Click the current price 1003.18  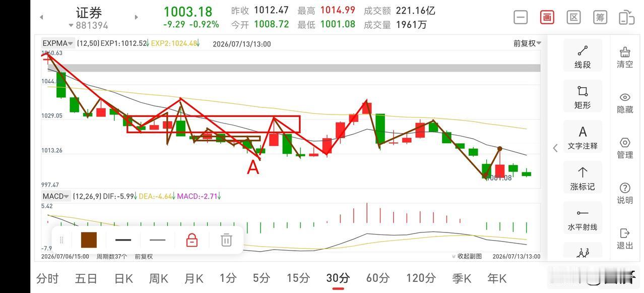[188, 11]
